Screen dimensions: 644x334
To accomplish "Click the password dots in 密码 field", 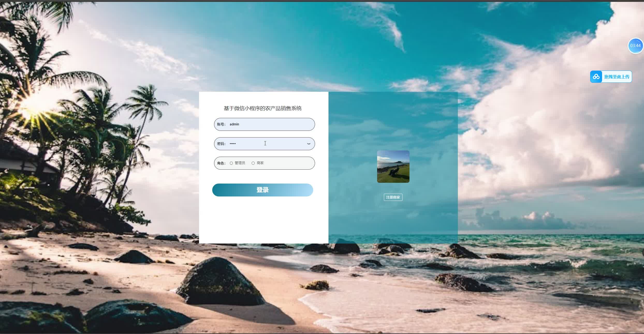I will (x=233, y=144).
